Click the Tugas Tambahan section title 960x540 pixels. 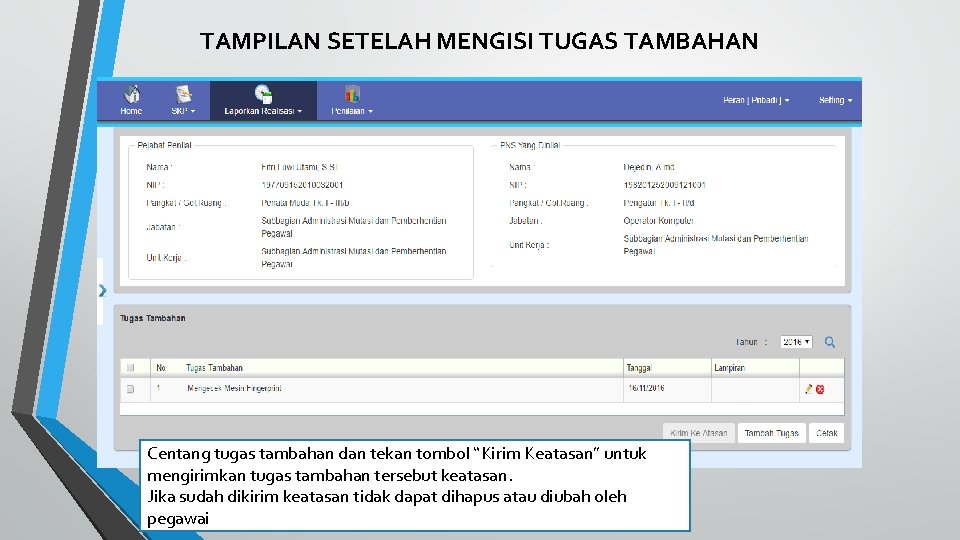(x=152, y=318)
